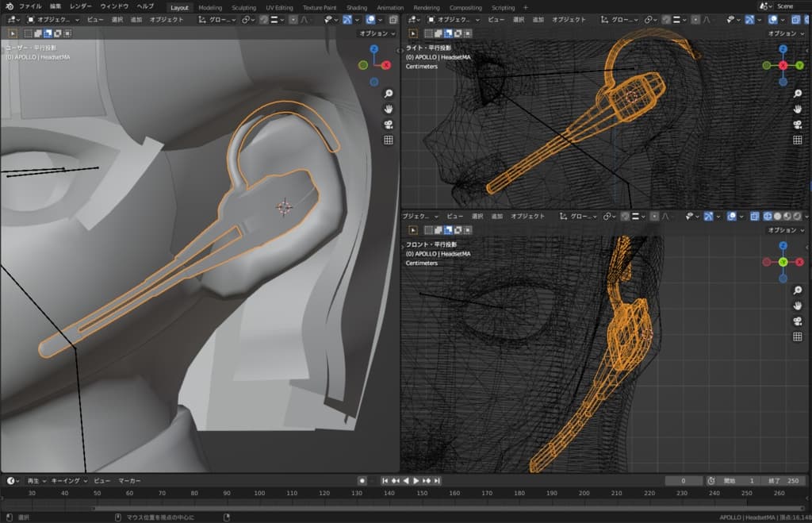Image resolution: width=812 pixels, height=523 pixels.
Task: Click the Blender logo icon in menu bar
Action: pos(9,6)
